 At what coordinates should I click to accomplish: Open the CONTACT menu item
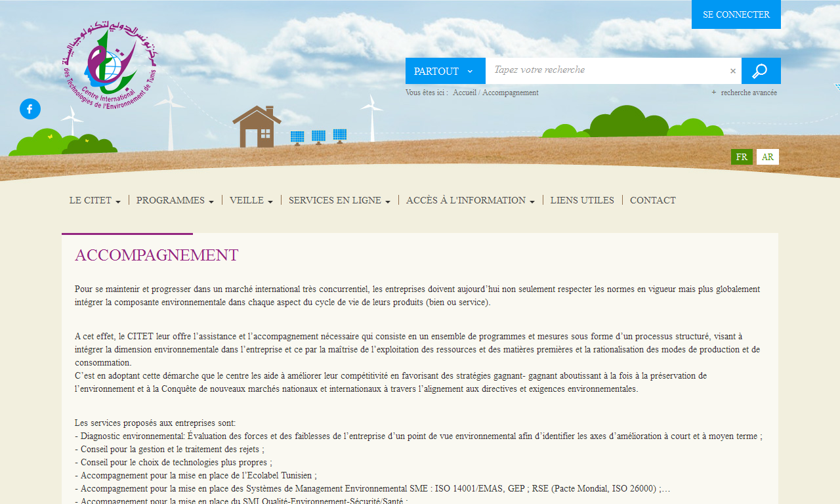[653, 200]
